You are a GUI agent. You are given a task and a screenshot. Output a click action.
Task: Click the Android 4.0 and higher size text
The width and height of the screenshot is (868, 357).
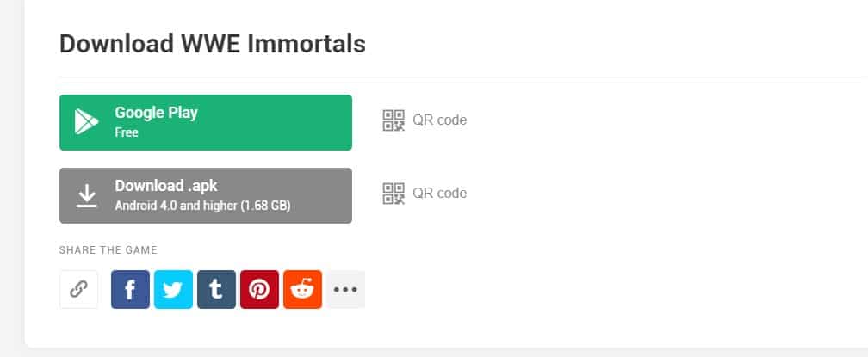coord(202,206)
